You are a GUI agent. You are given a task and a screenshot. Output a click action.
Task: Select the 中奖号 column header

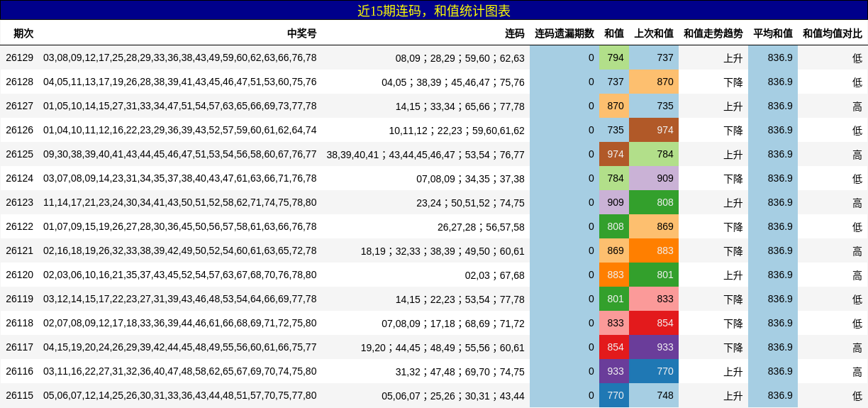(x=302, y=33)
